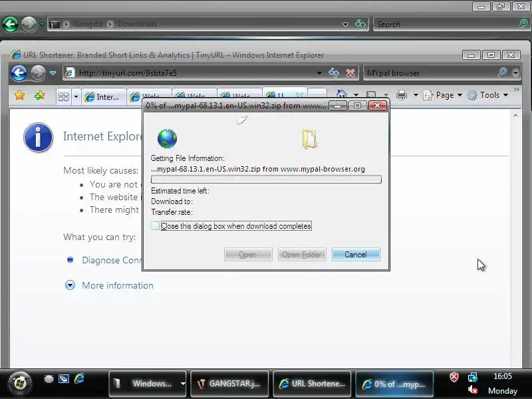Switch to 'Windows...' taskbar button
This screenshot has width=532, height=399.
(x=147, y=384)
